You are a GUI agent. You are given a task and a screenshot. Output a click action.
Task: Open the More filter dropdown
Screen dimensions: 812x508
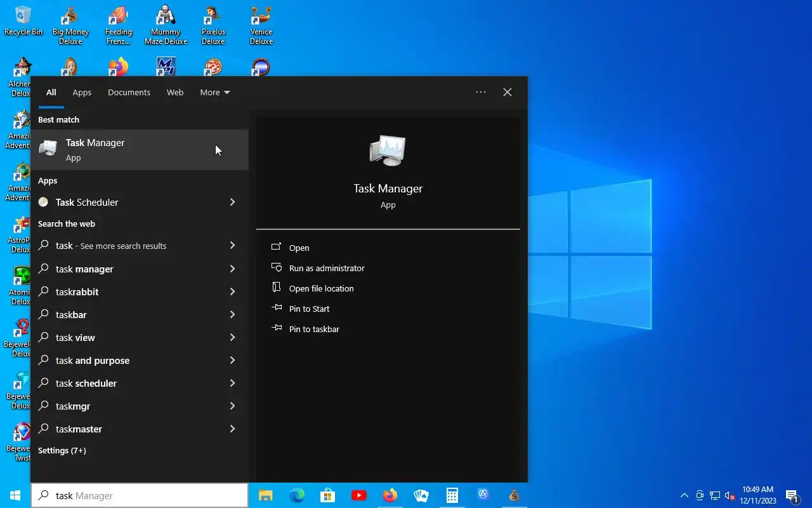[215, 92]
